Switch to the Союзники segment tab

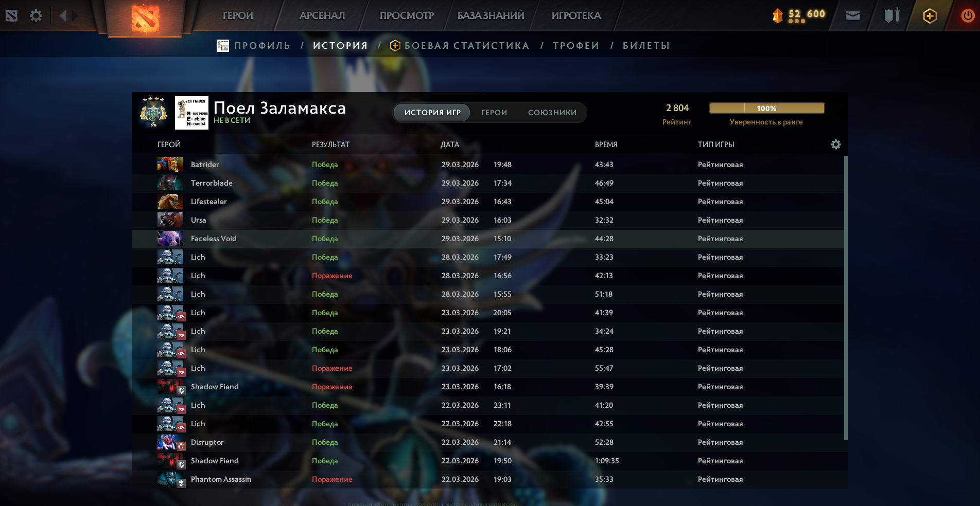coord(552,113)
